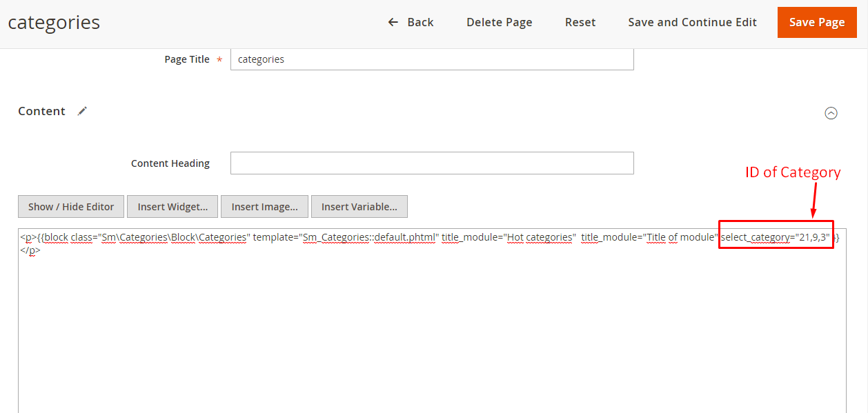Click the select_category="21,9,3" text in editor

(775, 237)
